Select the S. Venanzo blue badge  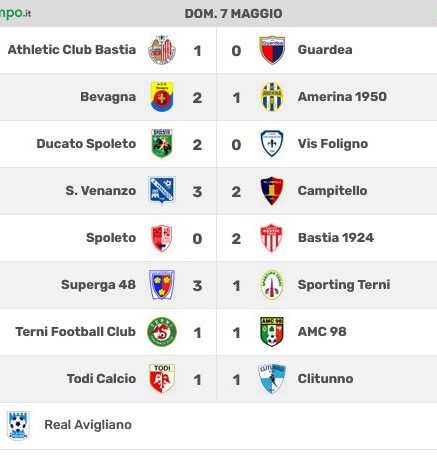162,191
